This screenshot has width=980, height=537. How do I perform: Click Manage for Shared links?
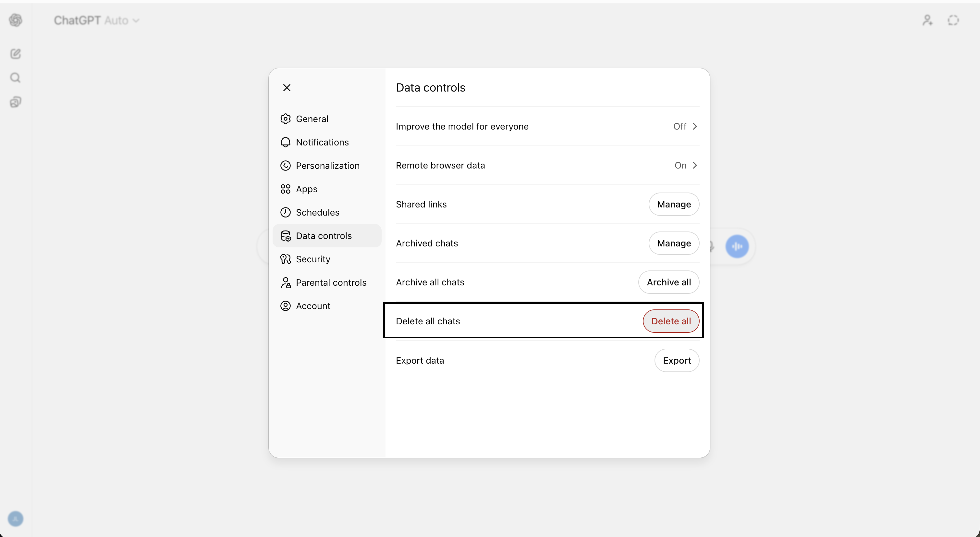[673, 204]
